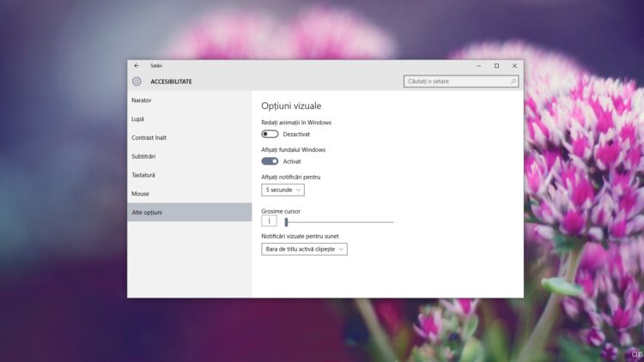Go to Contrast înalt settings
The height and width of the screenshot is (362, 644).
coord(149,137)
